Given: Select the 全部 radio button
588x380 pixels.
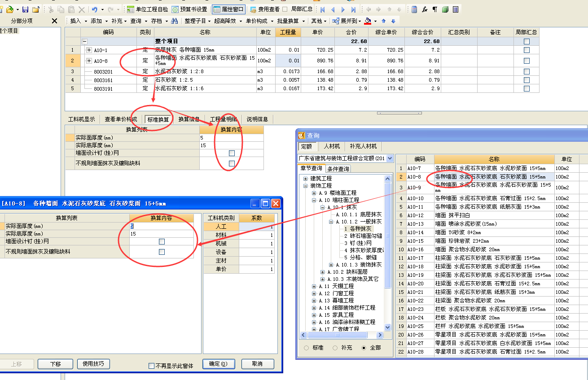Looking at the screenshot, I should click(364, 348).
